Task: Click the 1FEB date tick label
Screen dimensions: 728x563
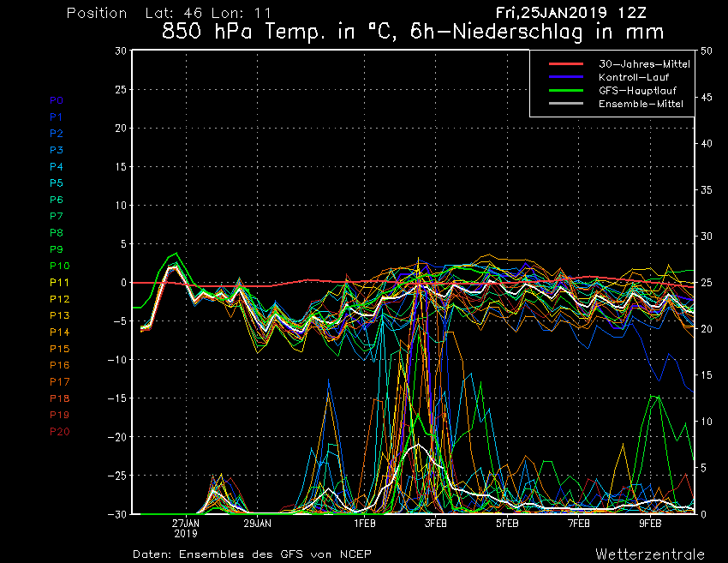Action: pos(365,524)
